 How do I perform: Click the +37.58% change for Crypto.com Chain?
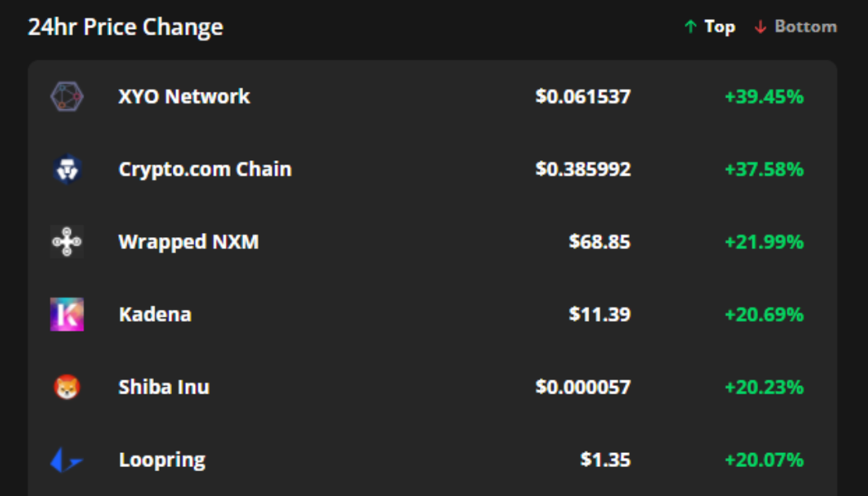pos(764,169)
